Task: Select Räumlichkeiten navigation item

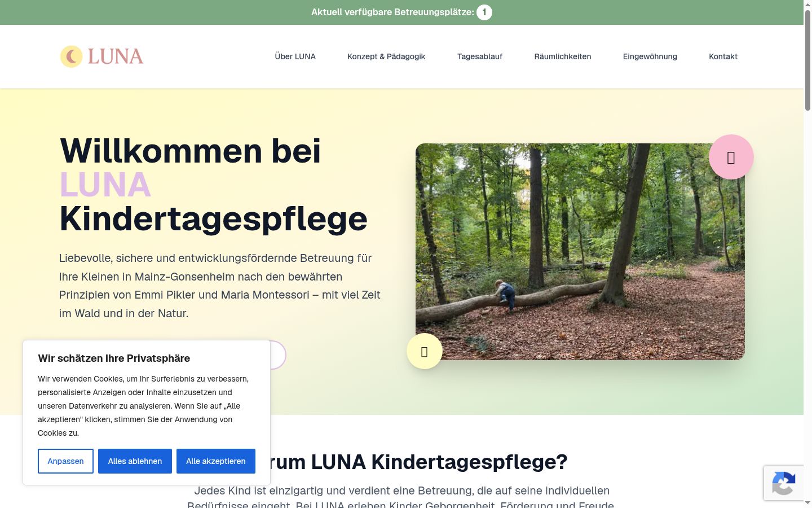Action: click(x=563, y=56)
